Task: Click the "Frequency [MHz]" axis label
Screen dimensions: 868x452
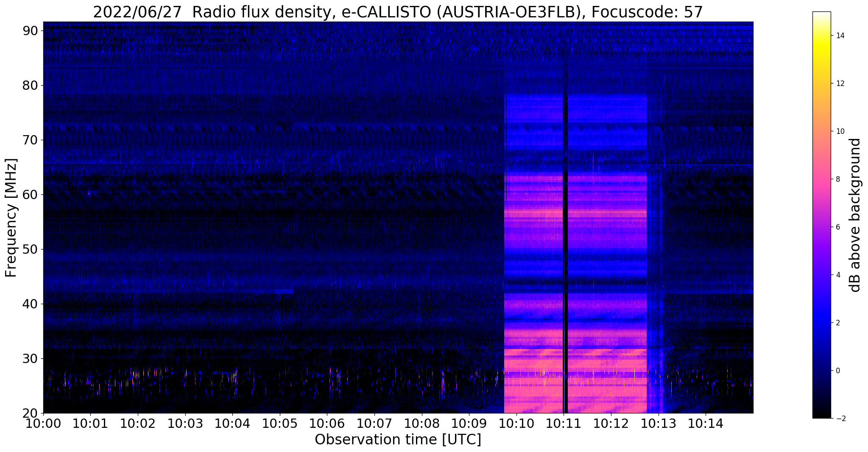Action: (x=11, y=218)
